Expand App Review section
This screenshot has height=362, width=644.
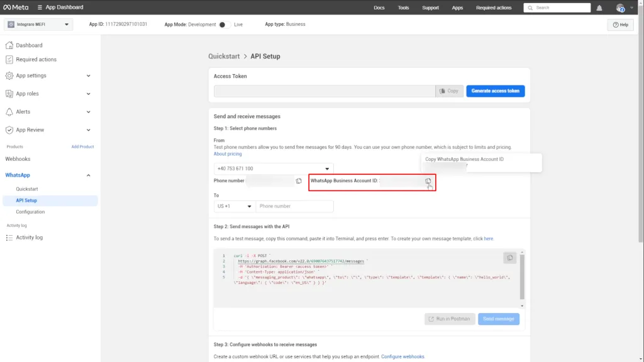(x=88, y=129)
